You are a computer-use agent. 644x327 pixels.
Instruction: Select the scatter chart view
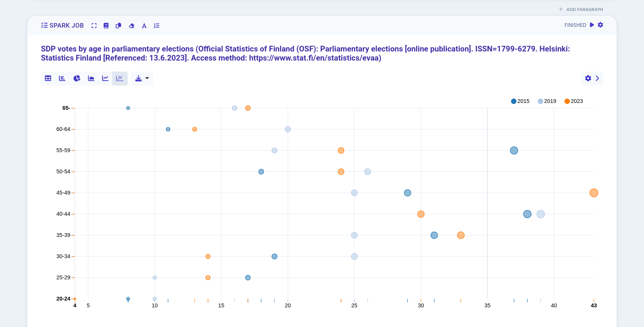pos(120,78)
